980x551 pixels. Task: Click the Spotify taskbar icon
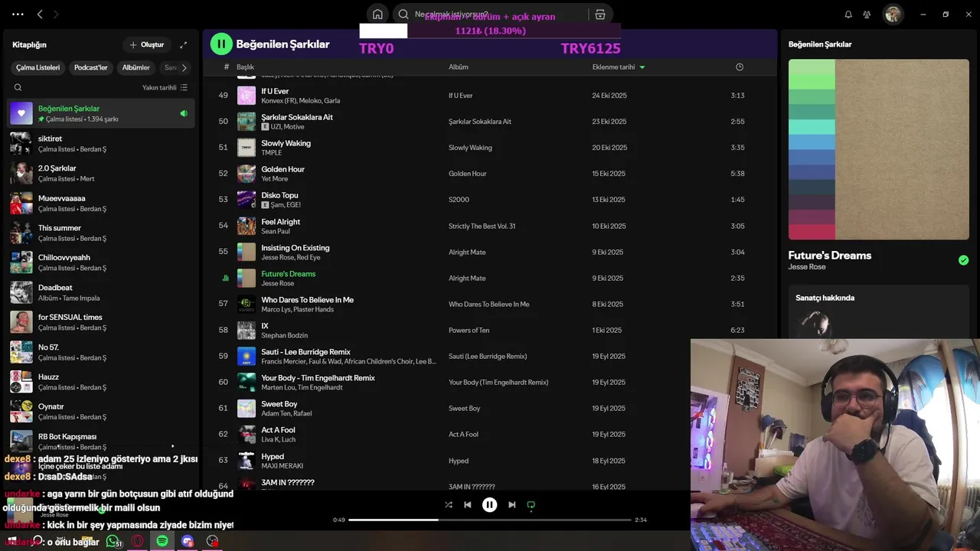(x=162, y=541)
